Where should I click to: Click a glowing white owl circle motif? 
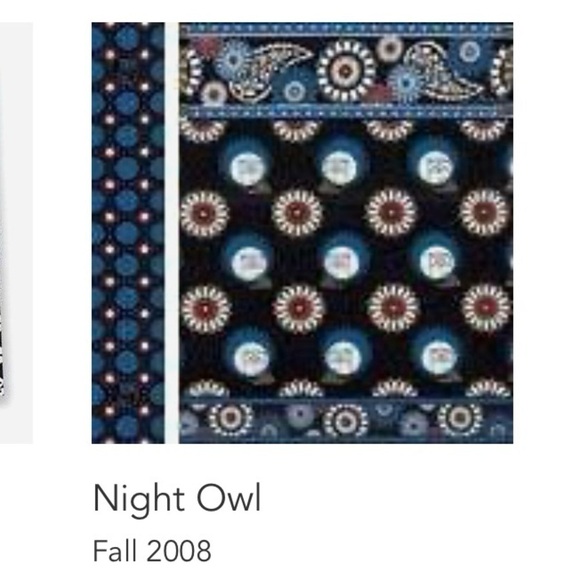point(339,167)
